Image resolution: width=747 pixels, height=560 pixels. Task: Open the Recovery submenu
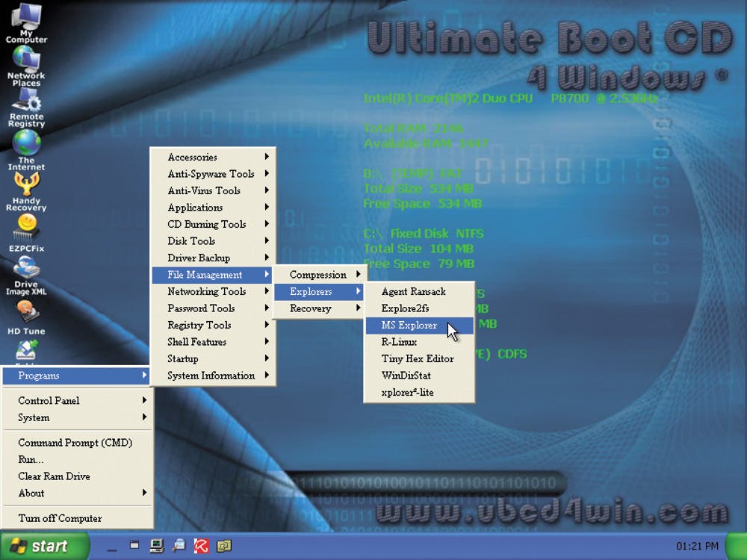tap(319, 308)
